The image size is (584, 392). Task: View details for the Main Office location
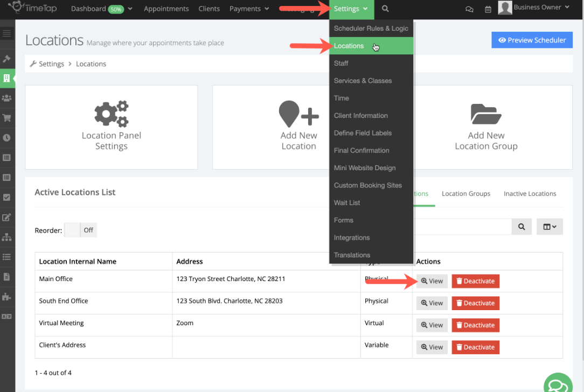pyautogui.click(x=432, y=281)
